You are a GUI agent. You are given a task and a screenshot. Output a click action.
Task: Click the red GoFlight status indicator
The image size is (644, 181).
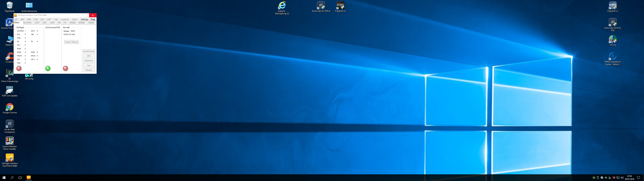(x=19, y=68)
